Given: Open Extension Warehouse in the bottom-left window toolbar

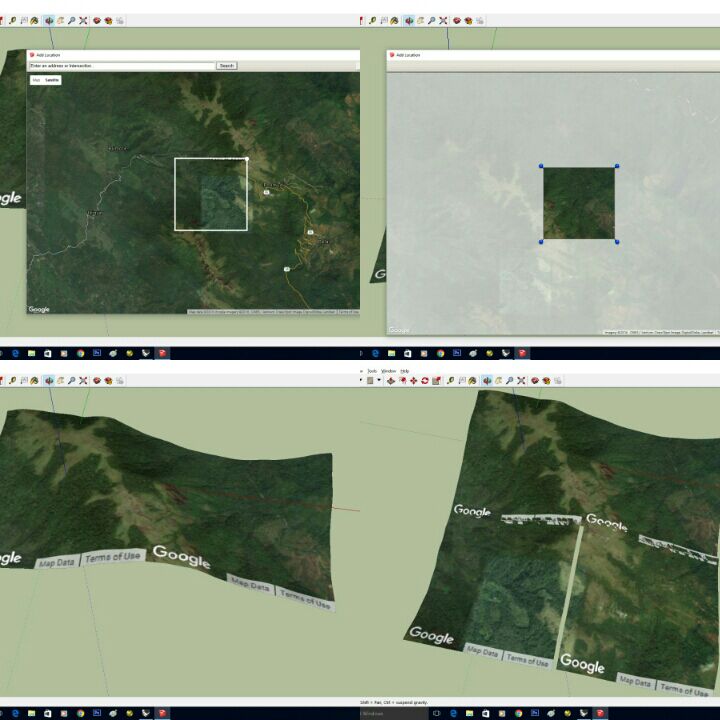Looking at the screenshot, I should point(108,381).
